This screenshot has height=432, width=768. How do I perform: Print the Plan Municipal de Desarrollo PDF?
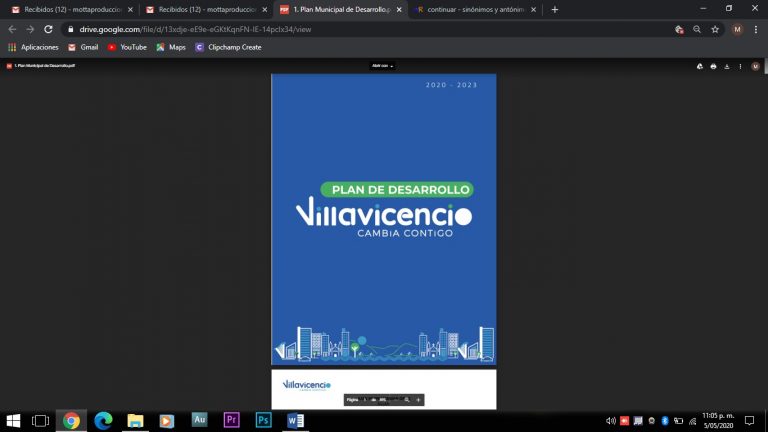coord(713,66)
